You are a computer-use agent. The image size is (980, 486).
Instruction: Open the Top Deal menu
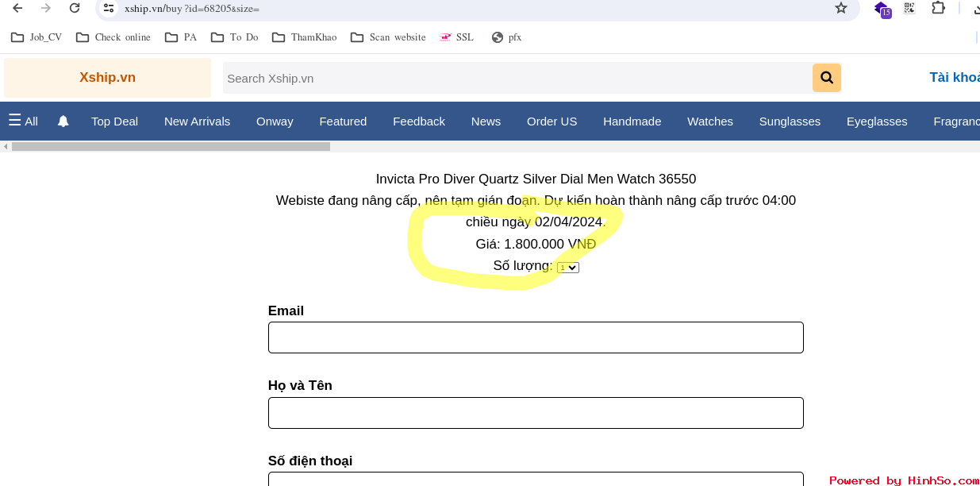114,121
